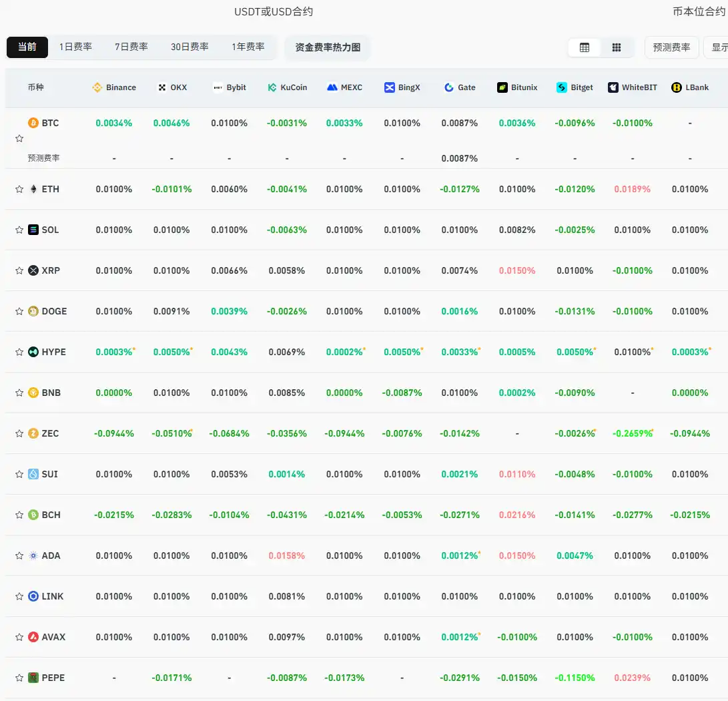This screenshot has height=701, width=728.
Task: Click the MEXC exchange logo icon
Action: point(332,87)
